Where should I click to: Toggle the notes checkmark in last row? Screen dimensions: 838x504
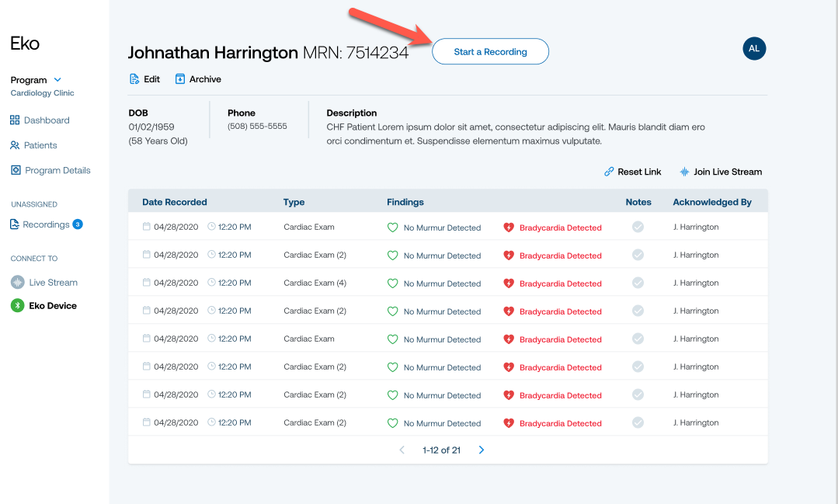pos(638,423)
